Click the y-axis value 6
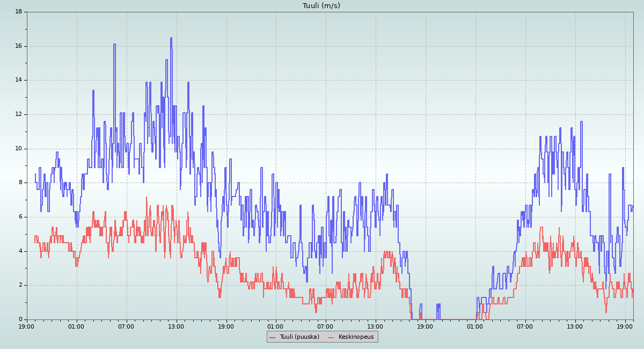This screenshot has height=349, width=644. click(x=20, y=217)
